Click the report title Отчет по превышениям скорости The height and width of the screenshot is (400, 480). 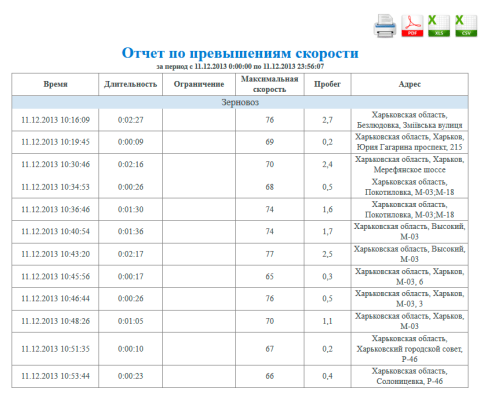240,53
